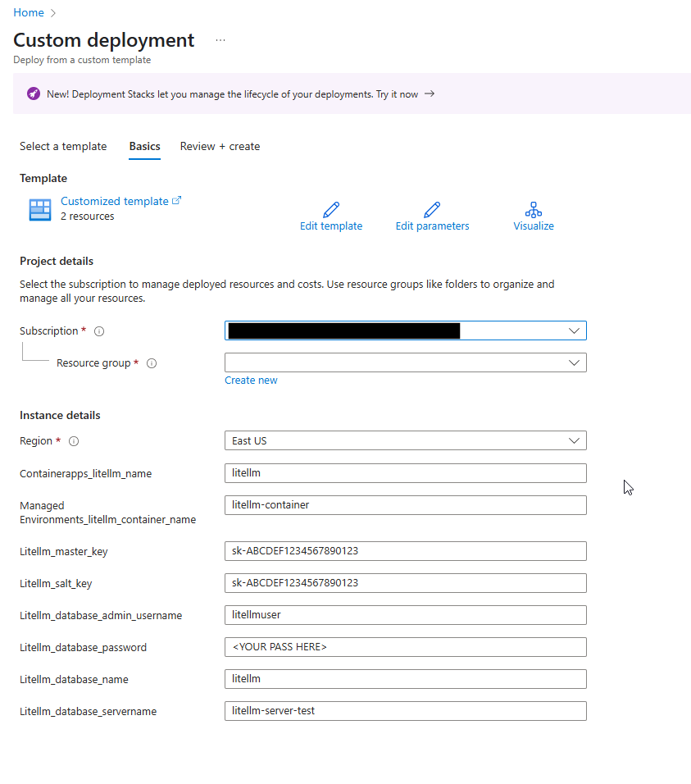Click the Edit template pencil icon
691x784 pixels.
(x=331, y=209)
